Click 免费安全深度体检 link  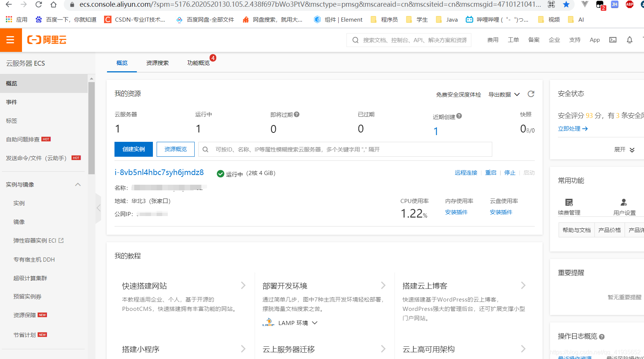pyautogui.click(x=459, y=94)
